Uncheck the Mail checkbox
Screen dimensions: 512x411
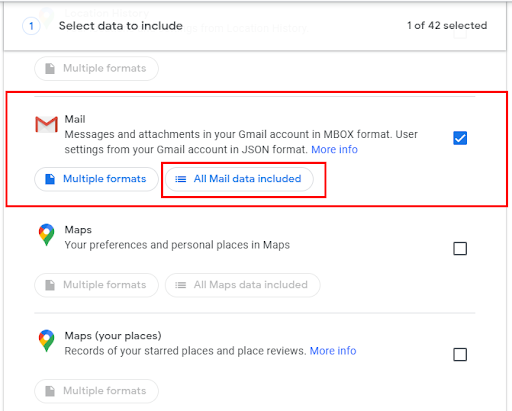click(x=460, y=138)
